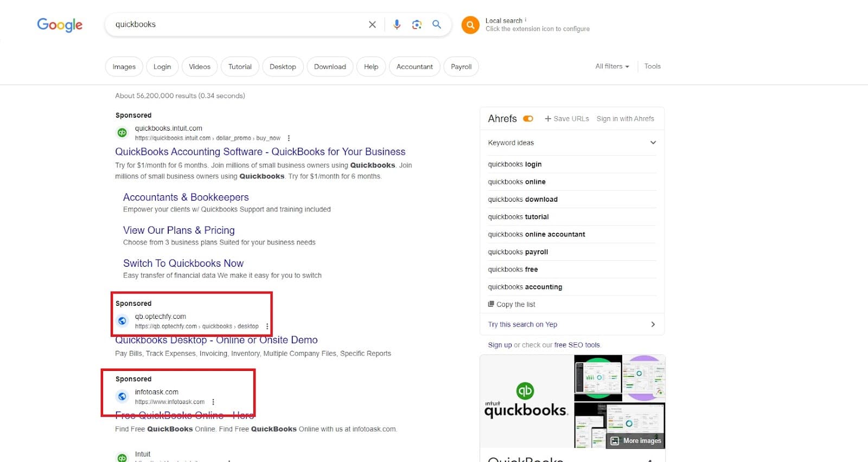The height and width of the screenshot is (462, 868).
Task: Click the copy icon next to Copy the list
Action: tap(491, 304)
